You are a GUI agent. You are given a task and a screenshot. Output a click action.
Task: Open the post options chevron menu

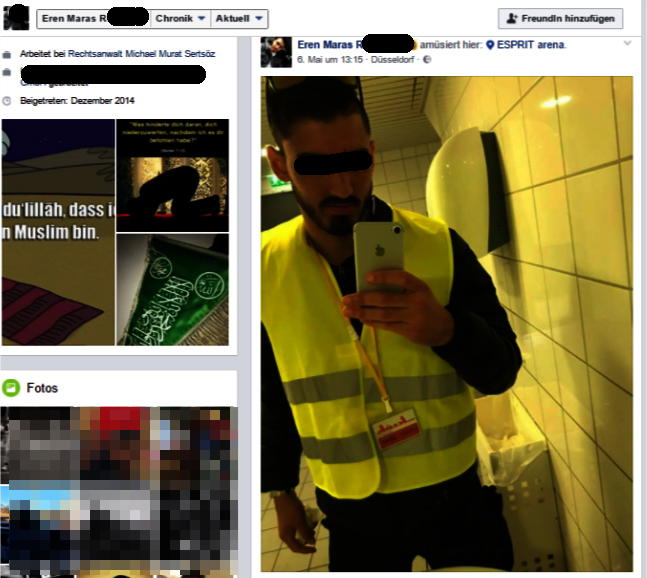627,43
